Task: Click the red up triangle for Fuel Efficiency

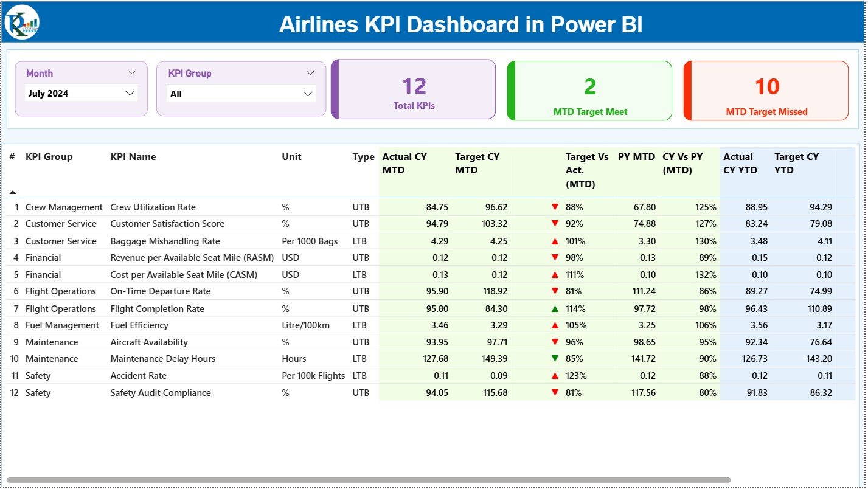Action: click(x=555, y=325)
